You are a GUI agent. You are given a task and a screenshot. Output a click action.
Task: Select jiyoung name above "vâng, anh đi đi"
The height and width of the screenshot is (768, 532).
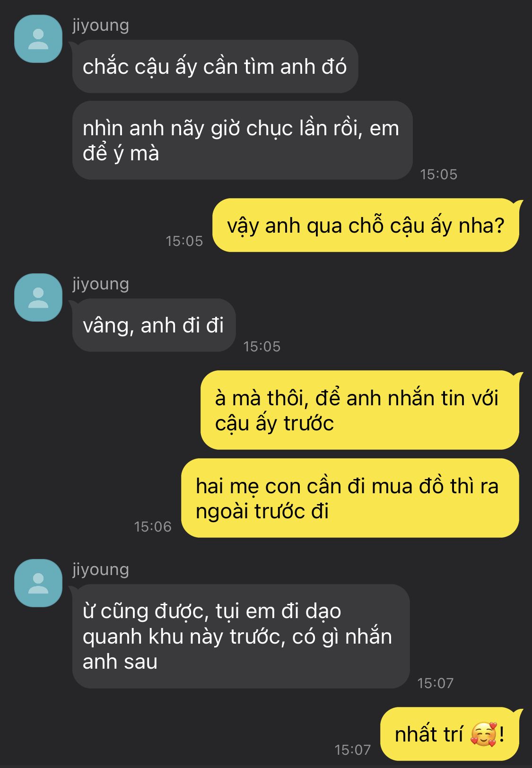coord(101,284)
